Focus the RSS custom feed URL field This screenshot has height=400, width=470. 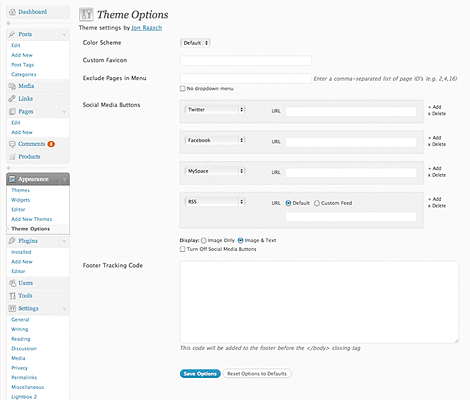[x=351, y=217]
